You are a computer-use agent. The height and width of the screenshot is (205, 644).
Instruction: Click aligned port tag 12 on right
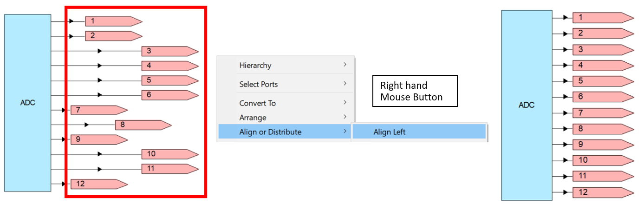point(603,192)
